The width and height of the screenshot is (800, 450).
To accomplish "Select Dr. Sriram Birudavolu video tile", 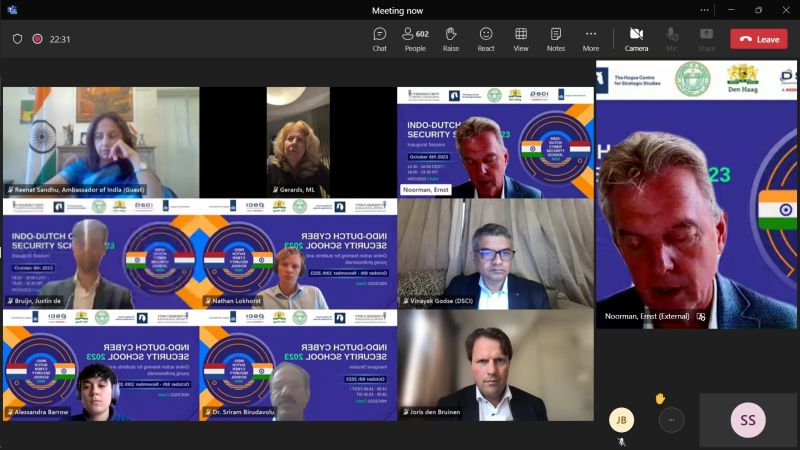I will 298,365.
